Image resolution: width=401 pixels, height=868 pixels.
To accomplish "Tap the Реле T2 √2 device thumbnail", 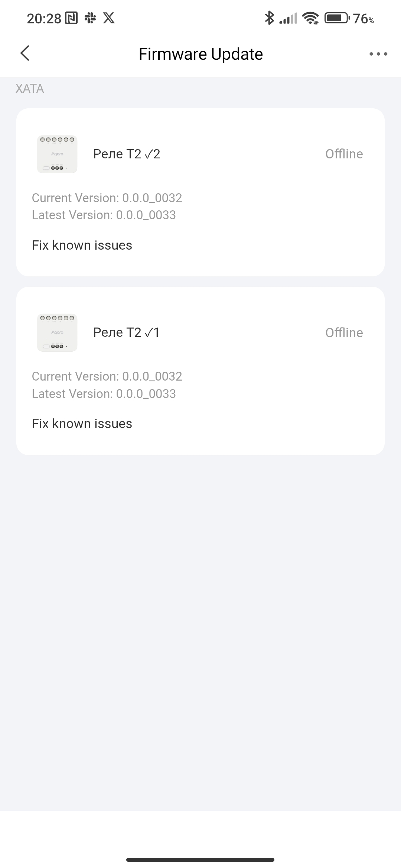I will [57, 154].
